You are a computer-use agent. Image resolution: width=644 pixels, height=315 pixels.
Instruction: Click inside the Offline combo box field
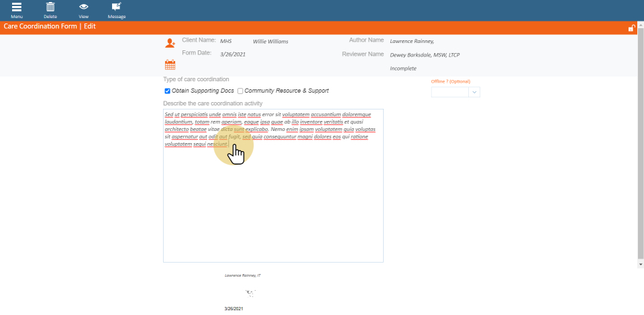pos(449,92)
